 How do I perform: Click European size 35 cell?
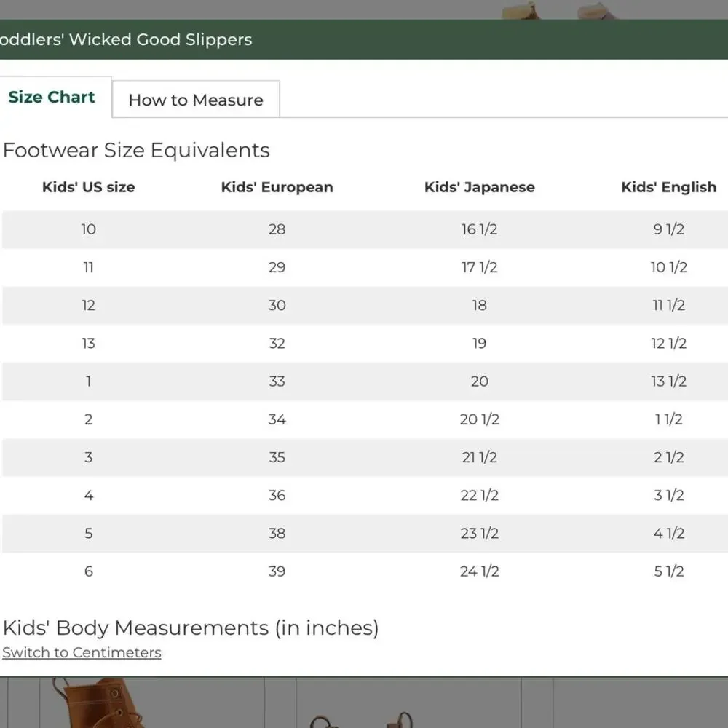pos(277,457)
